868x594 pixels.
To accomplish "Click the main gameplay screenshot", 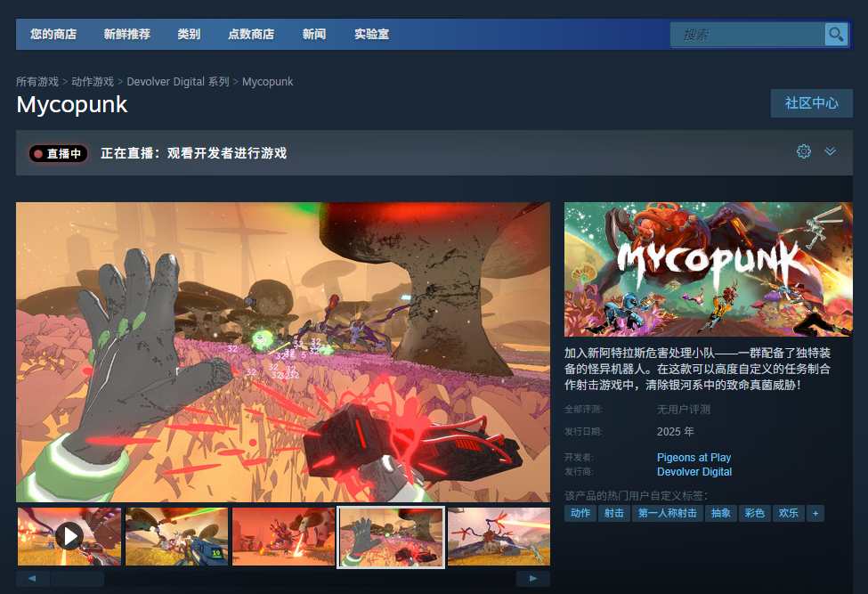I will click(x=283, y=352).
